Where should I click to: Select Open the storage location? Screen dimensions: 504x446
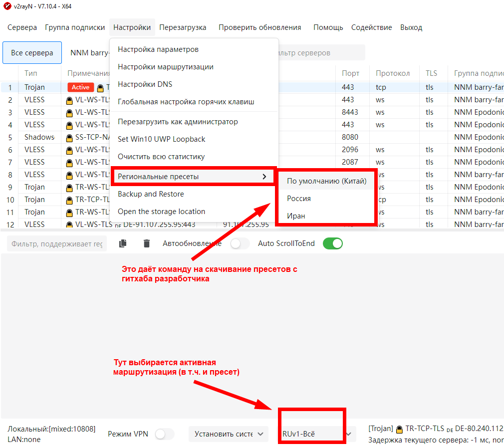point(194,212)
